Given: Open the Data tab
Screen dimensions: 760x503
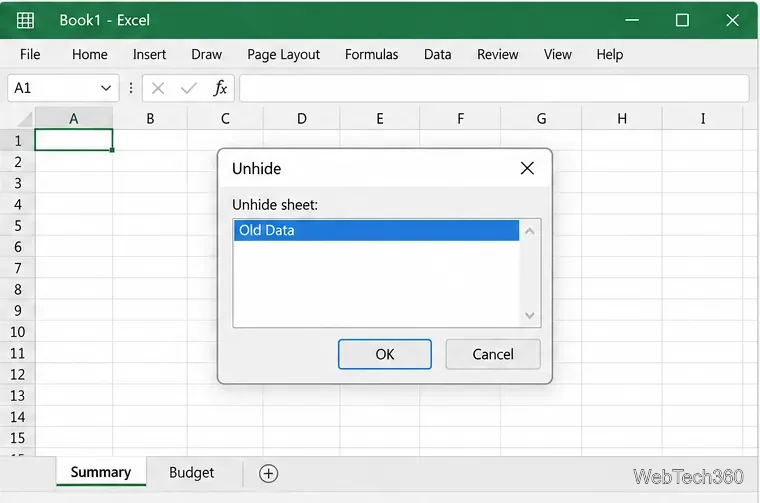Looking at the screenshot, I should coord(438,54).
